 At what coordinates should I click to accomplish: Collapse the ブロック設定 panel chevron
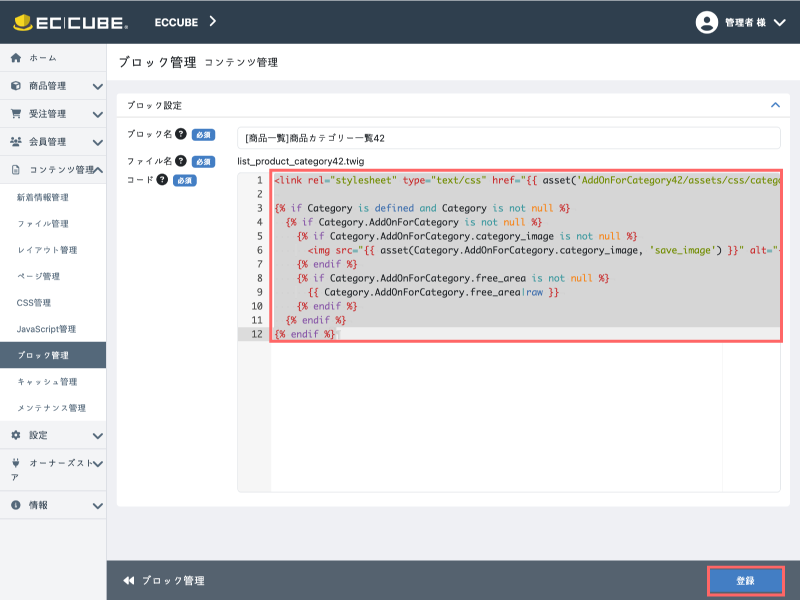(x=775, y=105)
